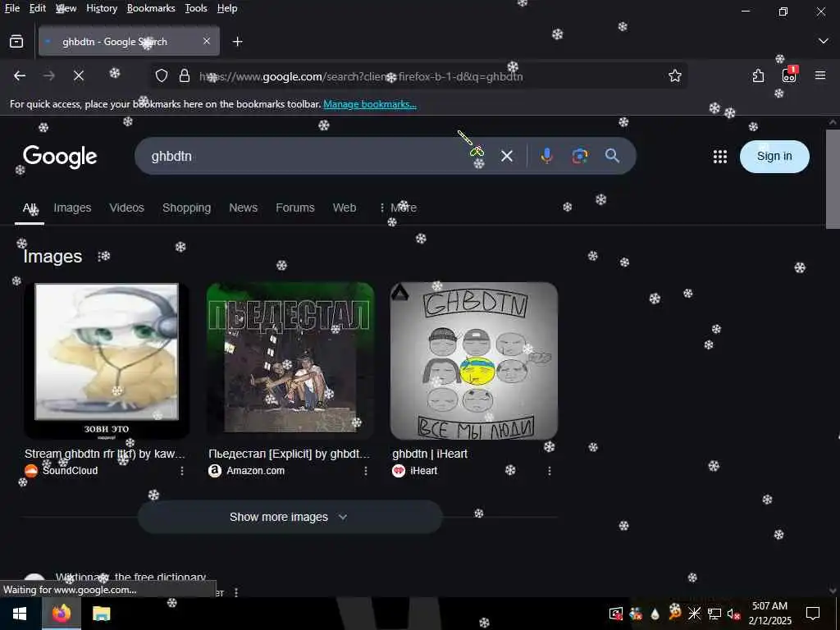Expand the list all tabs chevron
Screen dimensions: 840x630
coord(823,41)
